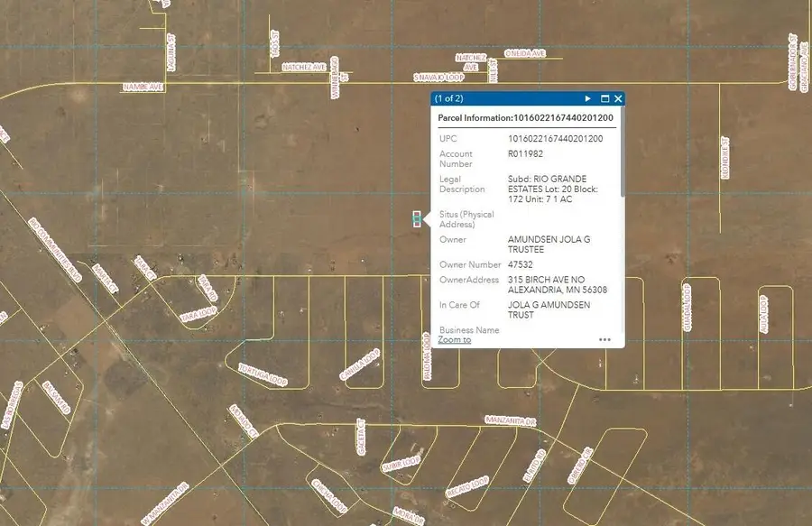Click the LAGUNA ST road label
The height and width of the screenshot is (526, 812).
point(171,52)
